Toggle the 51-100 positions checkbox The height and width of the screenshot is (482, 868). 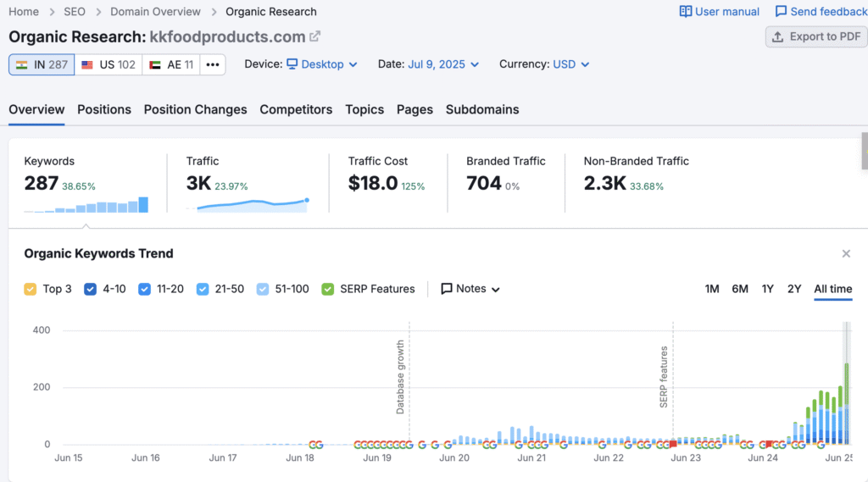pyautogui.click(x=263, y=289)
